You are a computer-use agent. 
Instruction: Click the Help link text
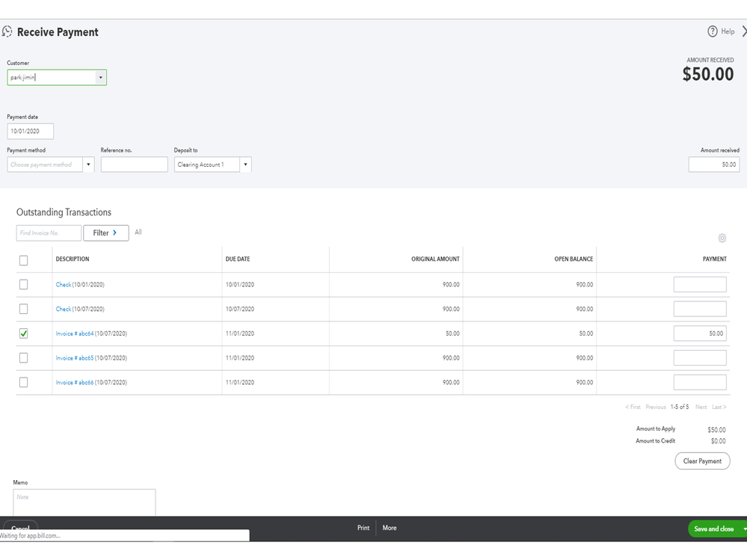coord(728,31)
